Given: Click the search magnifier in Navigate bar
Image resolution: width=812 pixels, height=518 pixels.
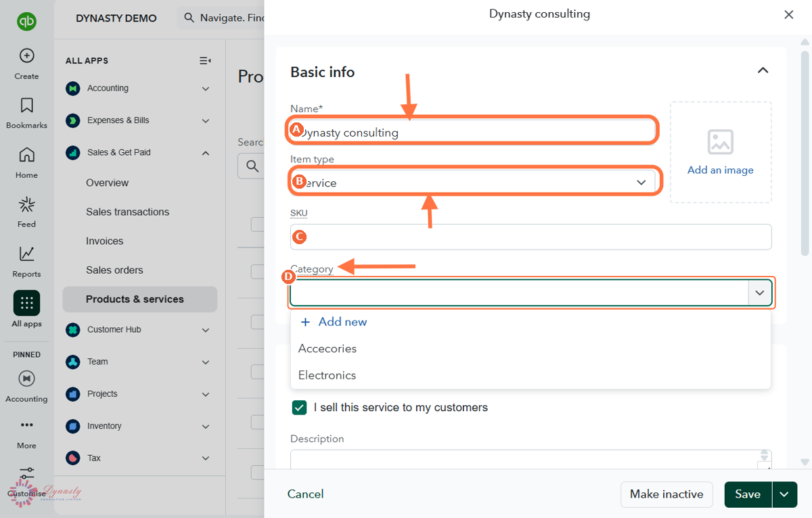Looking at the screenshot, I should [x=189, y=18].
